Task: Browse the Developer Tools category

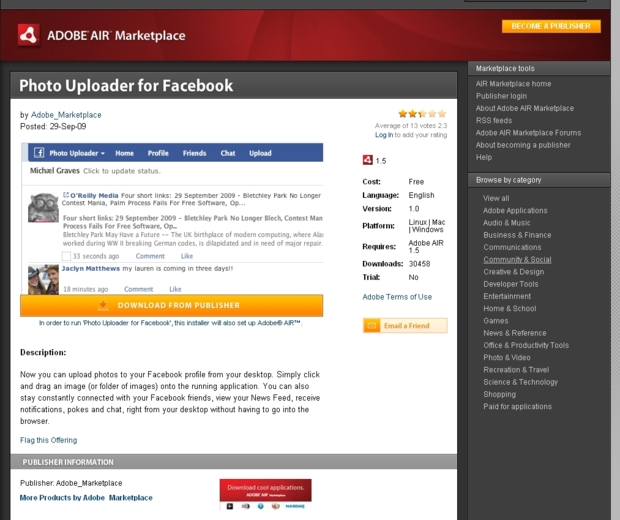Action: click(510, 284)
